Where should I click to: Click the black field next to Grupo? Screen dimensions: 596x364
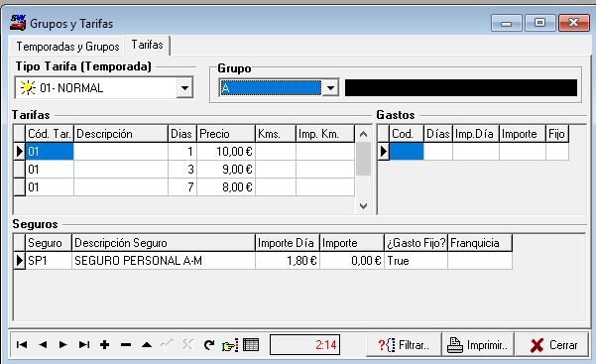[461, 88]
